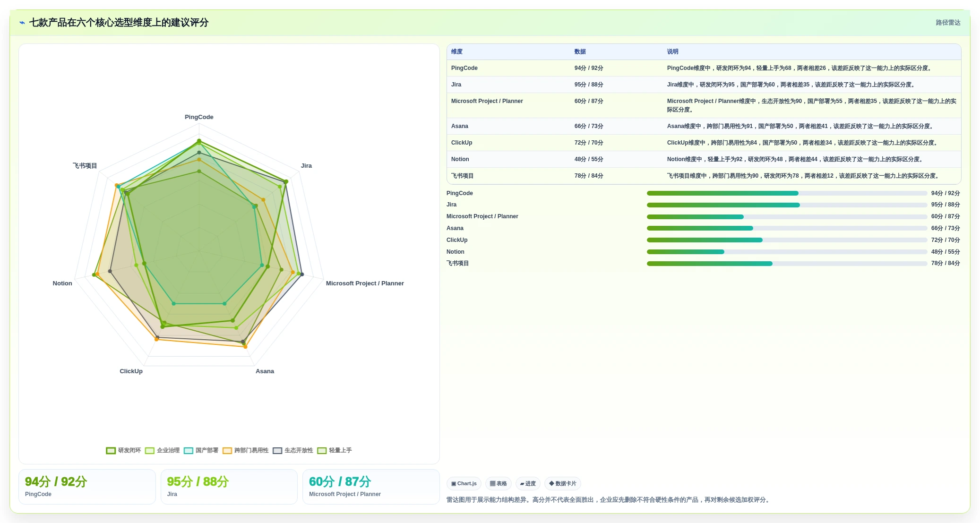Click the Asana radar axis label

pos(265,371)
